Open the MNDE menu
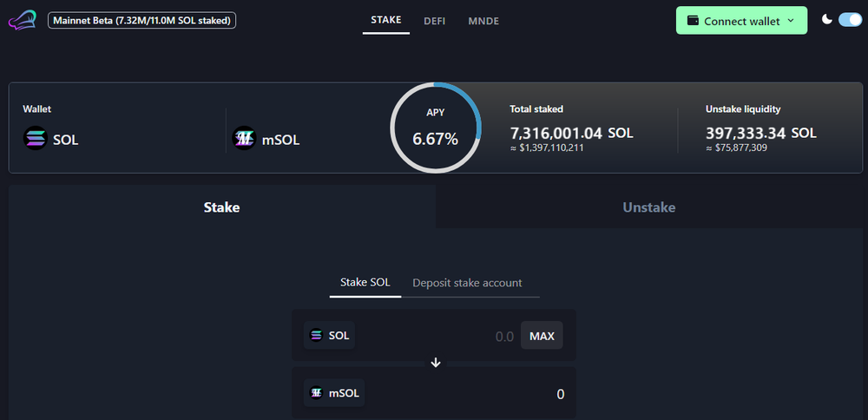Image resolution: width=868 pixels, height=420 pixels. pos(483,20)
